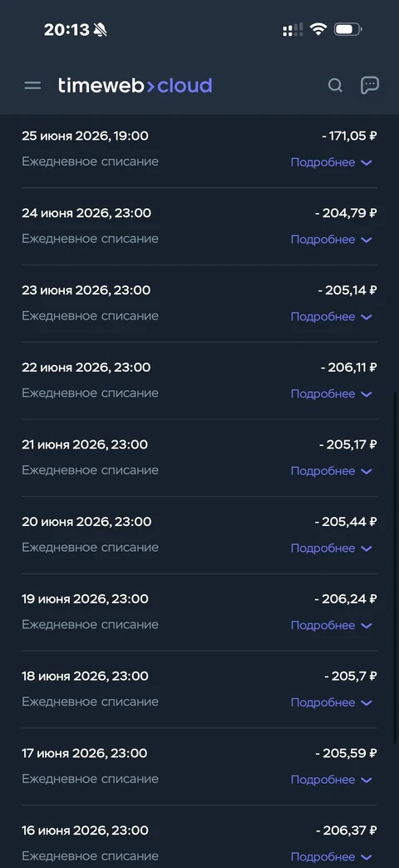Tap the search magnifier icon
This screenshot has height=868, width=399.
(335, 85)
